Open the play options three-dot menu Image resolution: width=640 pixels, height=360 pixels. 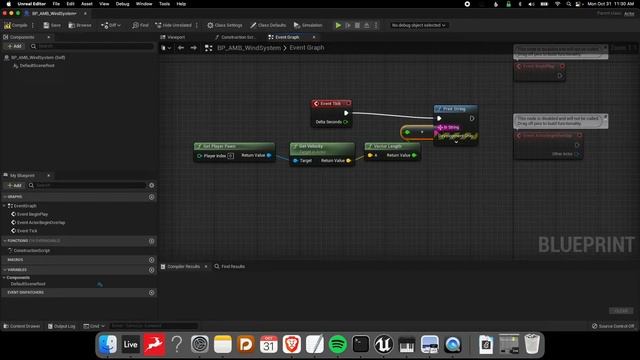pyautogui.click(x=376, y=25)
